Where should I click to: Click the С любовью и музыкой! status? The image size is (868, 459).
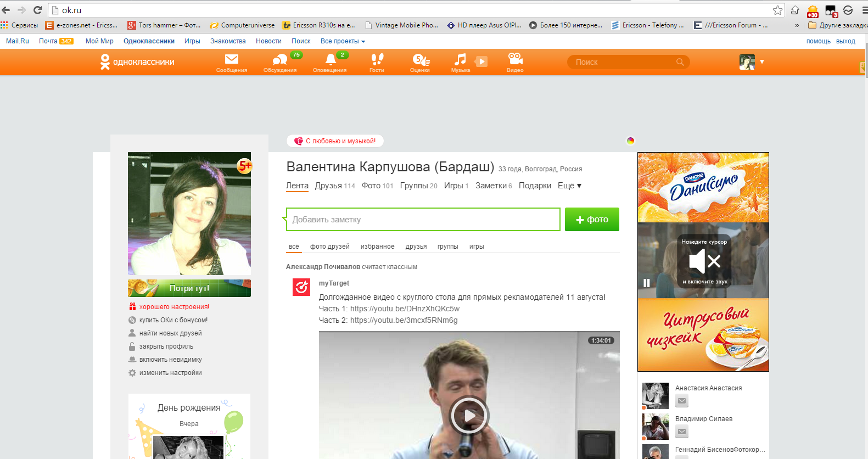click(x=335, y=141)
